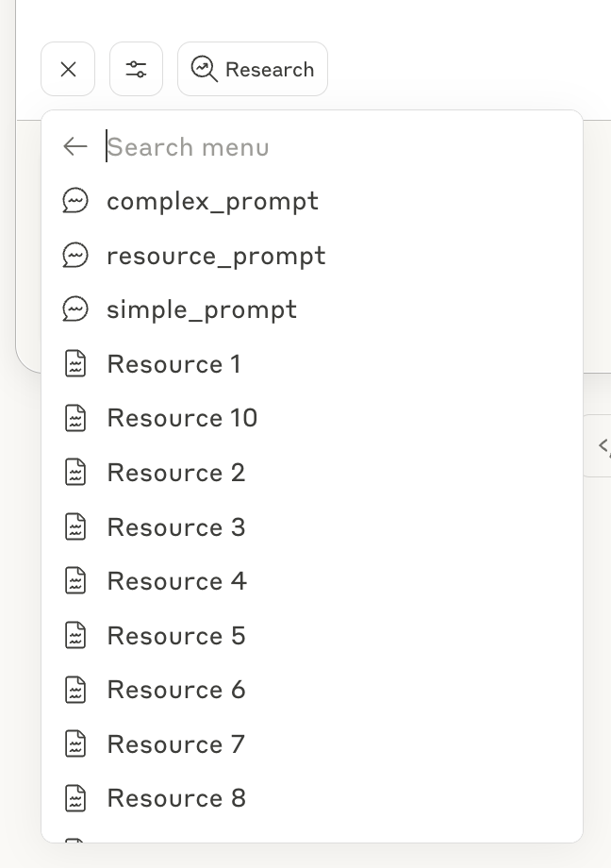Image resolution: width=611 pixels, height=868 pixels.
Task: Dismiss with the X close button
Action: [68, 69]
